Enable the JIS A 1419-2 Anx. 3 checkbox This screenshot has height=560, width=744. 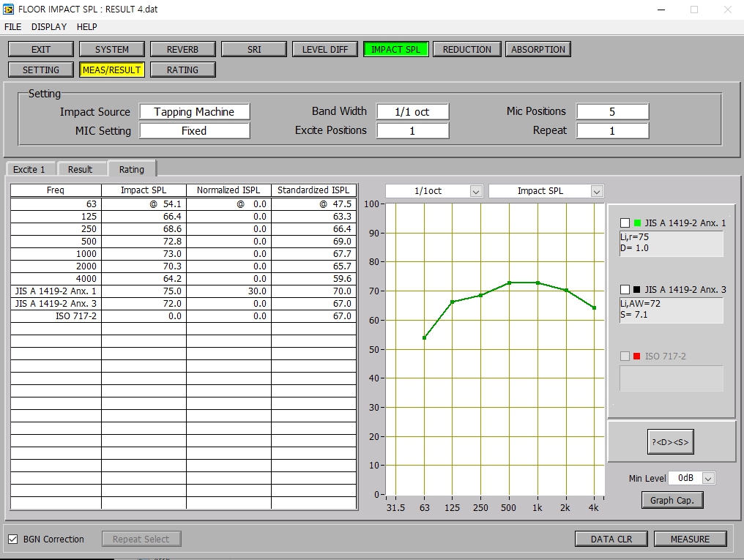point(625,289)
